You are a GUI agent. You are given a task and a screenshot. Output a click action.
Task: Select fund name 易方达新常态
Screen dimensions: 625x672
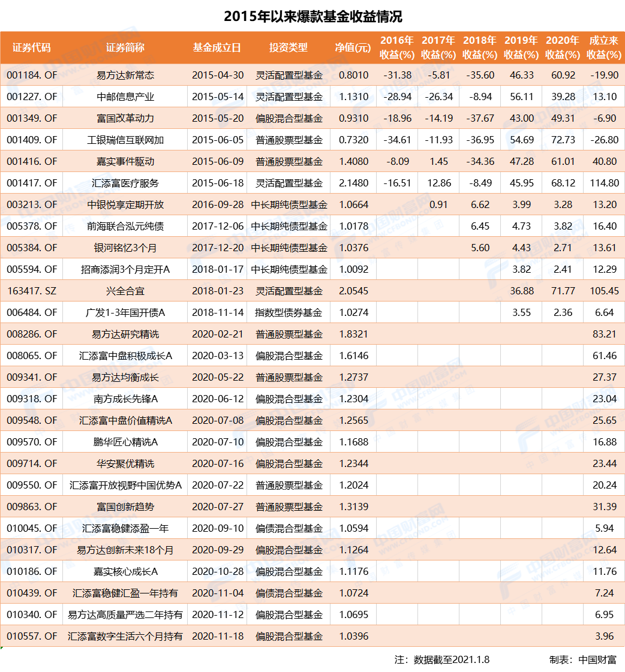125,75
